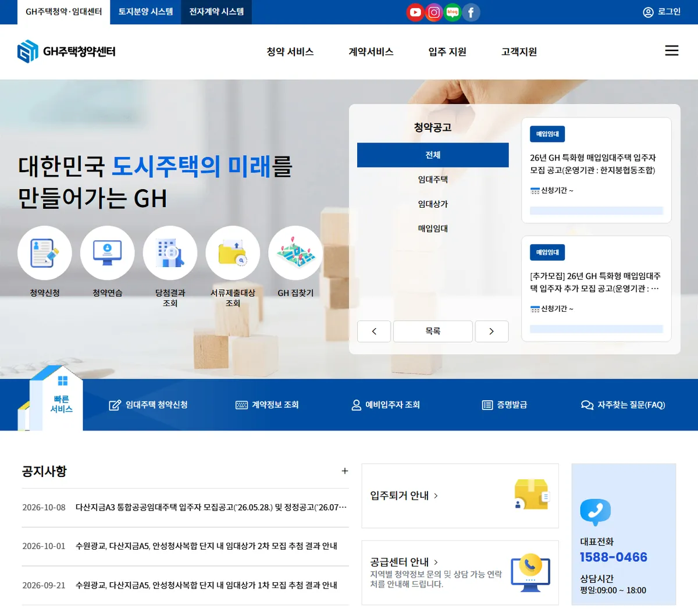The height and width of the screenshot is (616, 698).
Task: Click 신청기간 calendar icon on first card
Action: point(535,191)
